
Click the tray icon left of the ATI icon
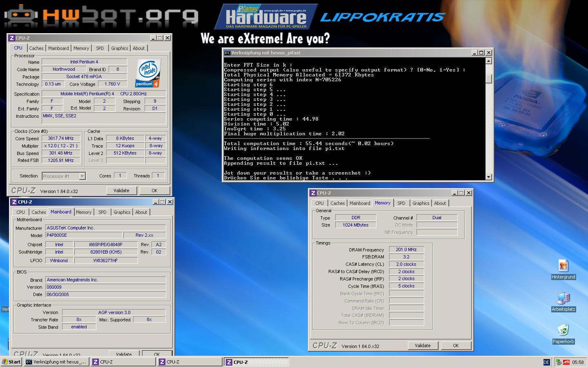coord(559,362)
